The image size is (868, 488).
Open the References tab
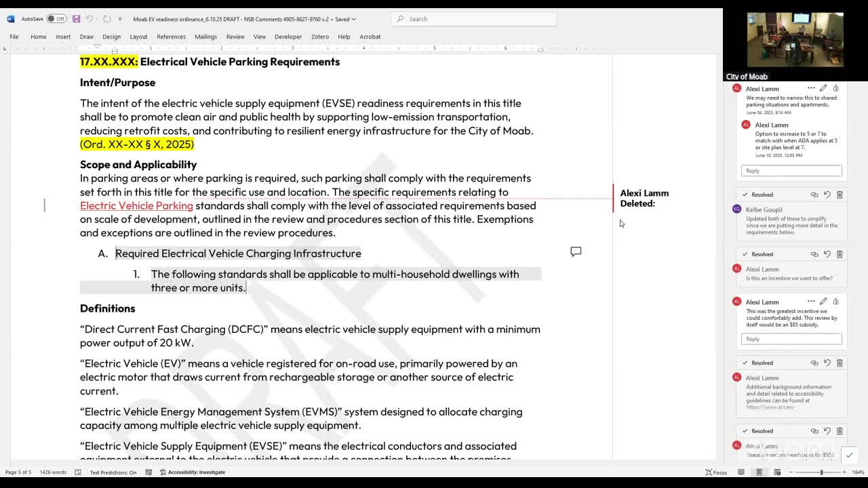(x=171, y=37)
